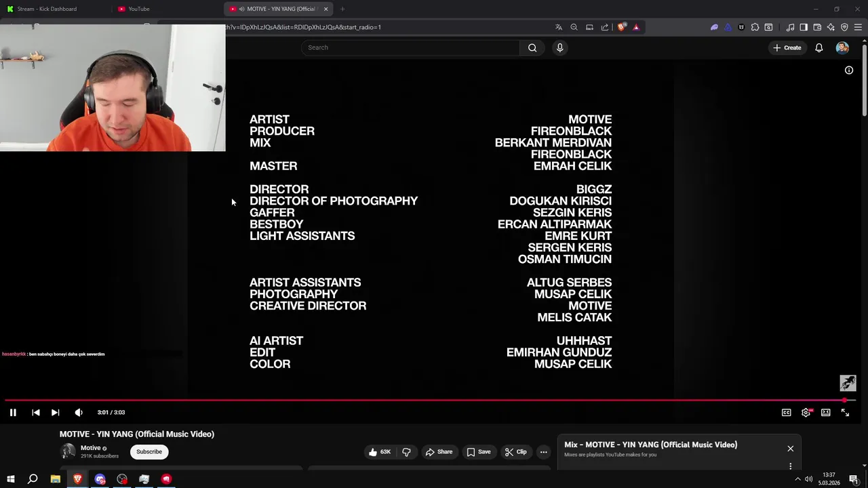Toggle closed captions on the player

[x=787, y=412]
